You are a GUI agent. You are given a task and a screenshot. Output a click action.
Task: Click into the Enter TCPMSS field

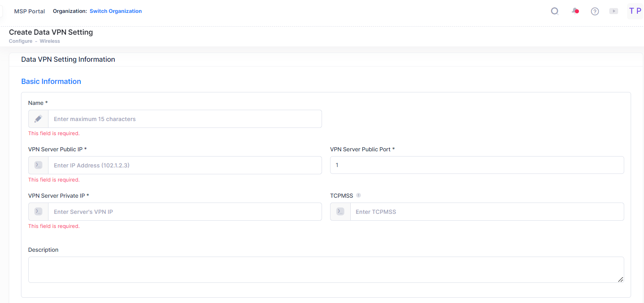coord(486,212)
